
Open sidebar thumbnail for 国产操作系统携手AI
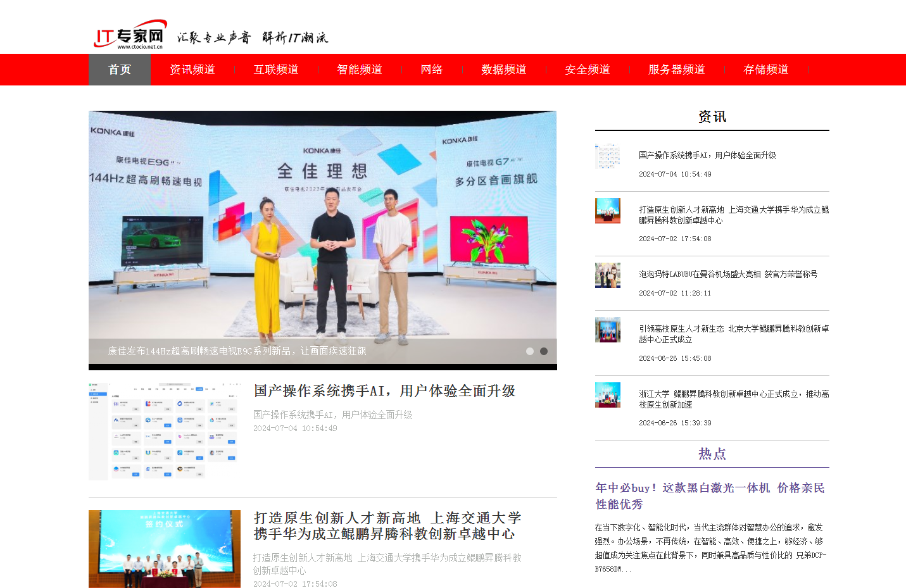click(x=608, y=156)
